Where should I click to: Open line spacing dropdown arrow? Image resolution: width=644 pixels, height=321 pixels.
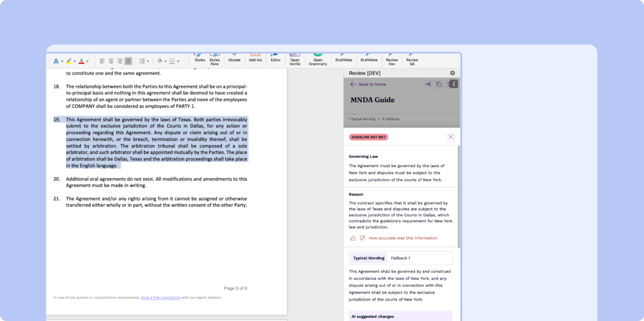(148, 61)
